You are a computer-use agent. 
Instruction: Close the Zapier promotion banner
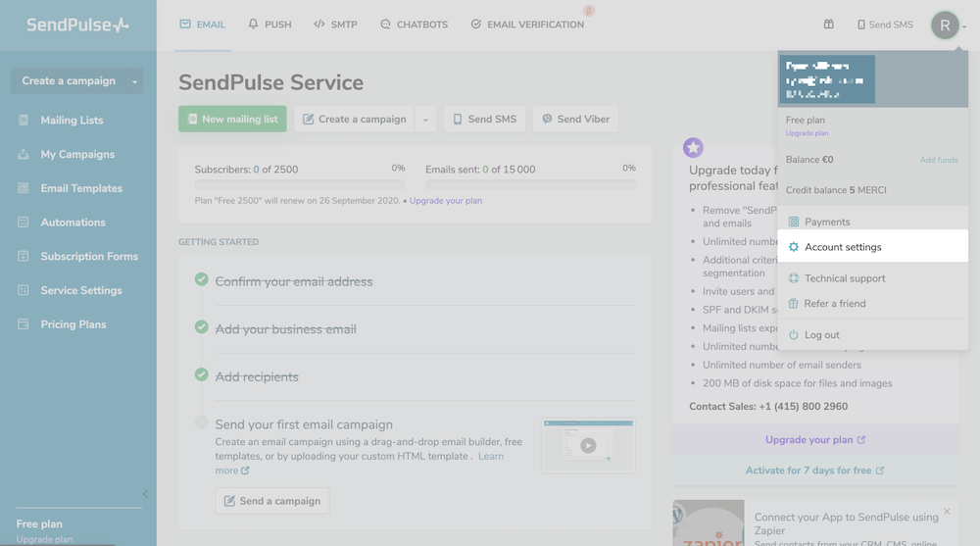point(947,512)
